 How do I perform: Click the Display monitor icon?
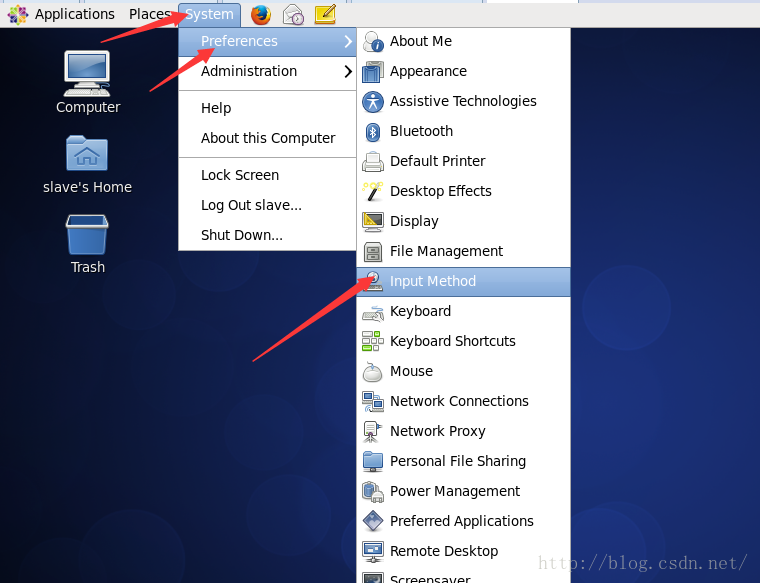(x=373, y=222)
